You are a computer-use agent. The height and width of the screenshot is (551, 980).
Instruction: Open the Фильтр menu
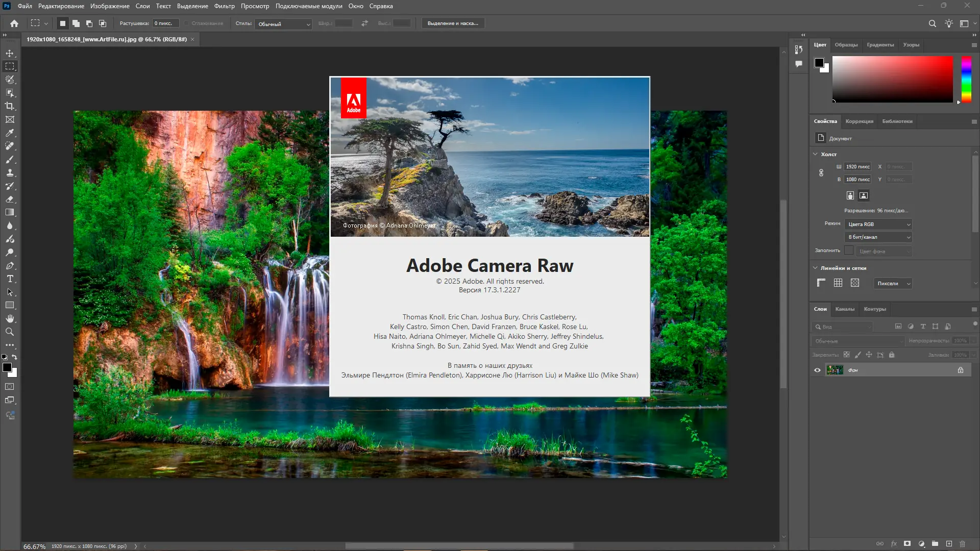[x=224, y=6]
